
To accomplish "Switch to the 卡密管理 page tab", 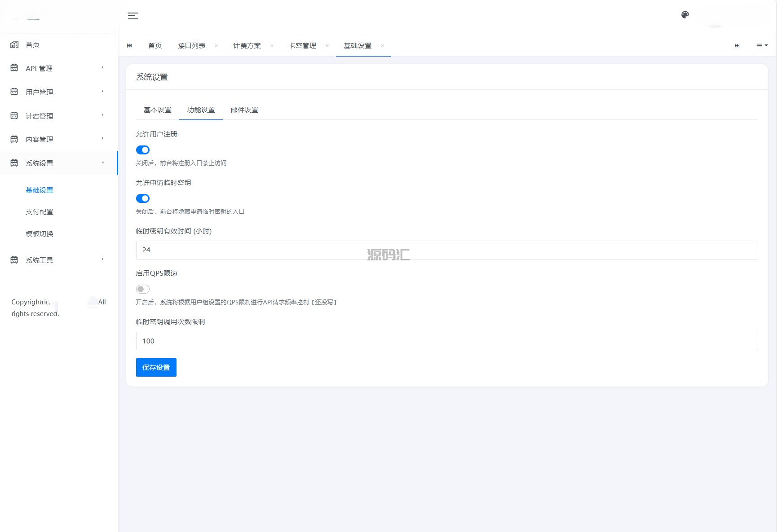I will pyautogui.click(x=302, y=46).
